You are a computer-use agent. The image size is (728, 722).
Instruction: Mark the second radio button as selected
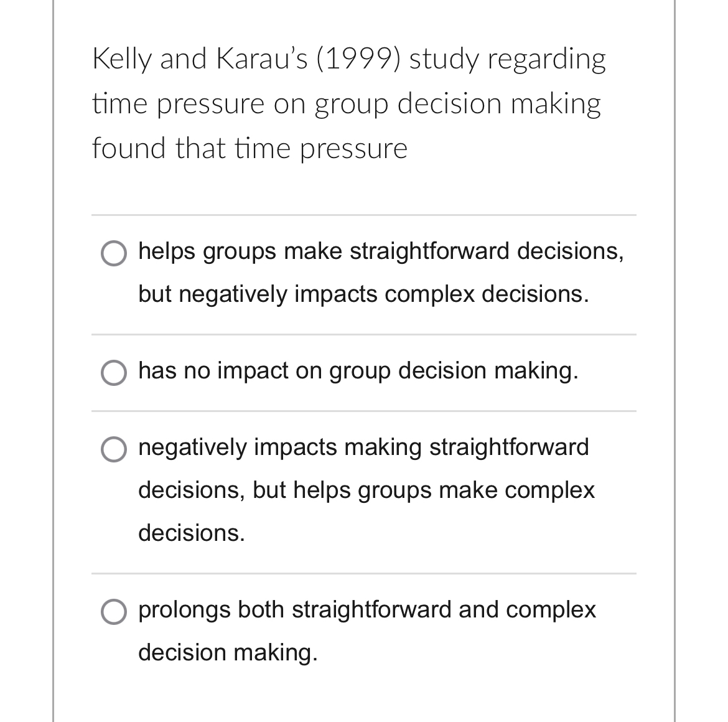[x=114, y=373]
